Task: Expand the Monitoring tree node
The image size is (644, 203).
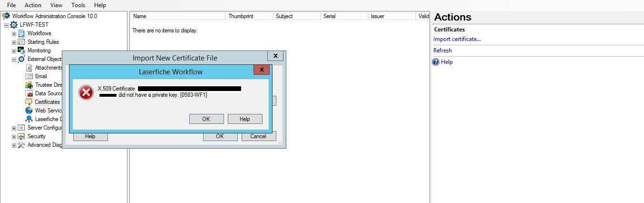Action: tap(14, 51)
